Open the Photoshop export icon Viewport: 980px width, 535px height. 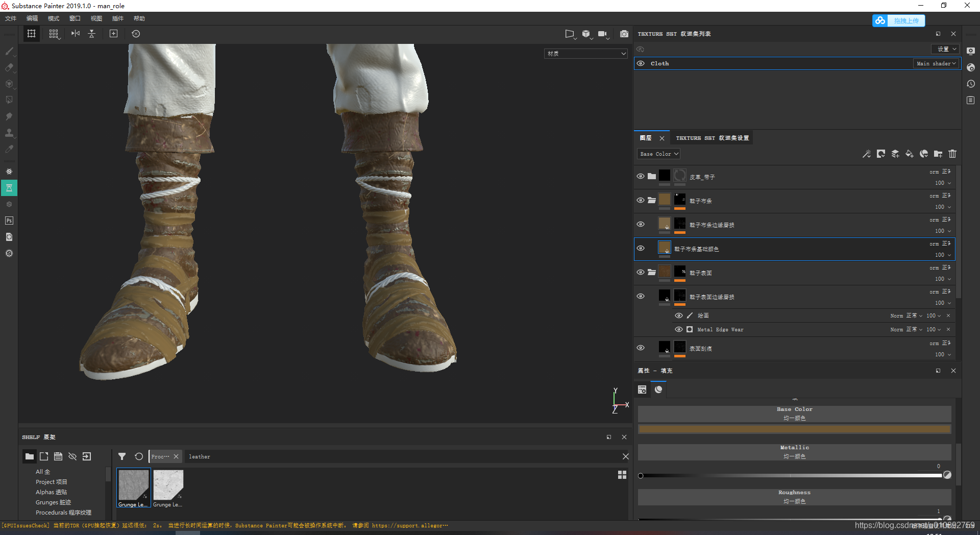click(9, 221)
